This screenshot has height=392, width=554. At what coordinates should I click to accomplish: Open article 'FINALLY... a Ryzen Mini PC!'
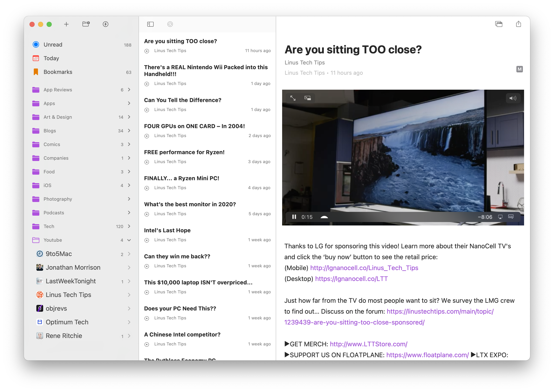(207, 183)
